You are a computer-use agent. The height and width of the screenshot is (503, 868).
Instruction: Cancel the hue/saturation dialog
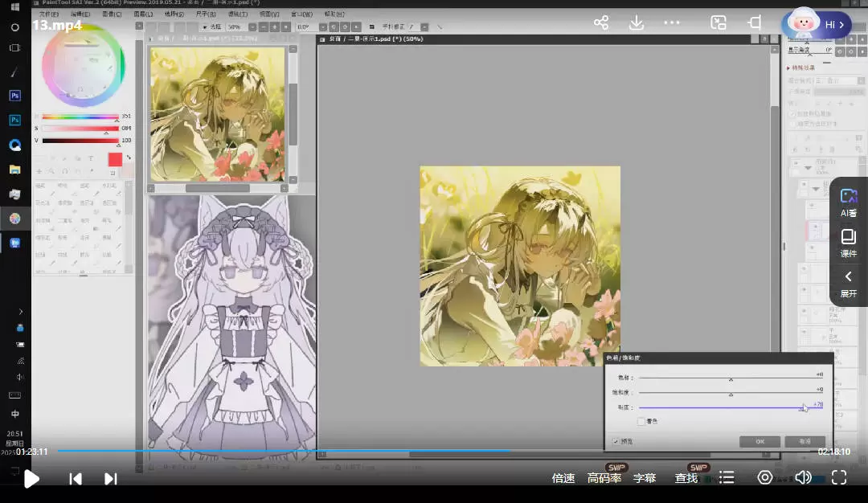click(805, 442)
